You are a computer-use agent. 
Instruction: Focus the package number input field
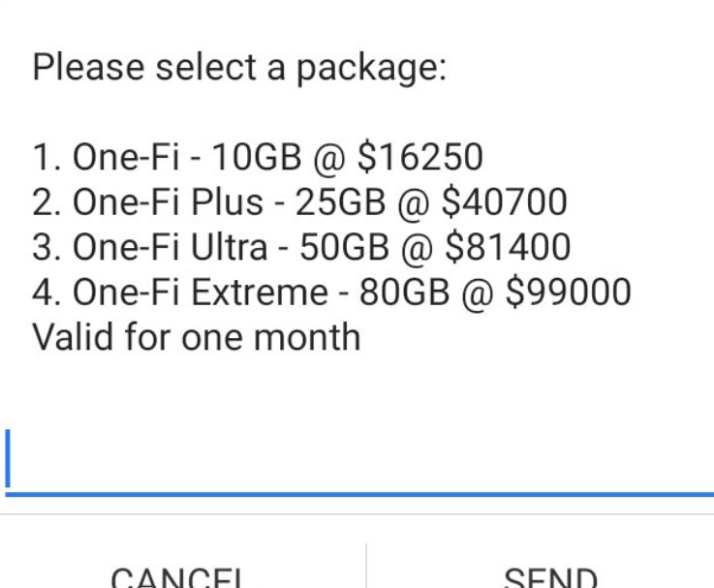(358, 461)
